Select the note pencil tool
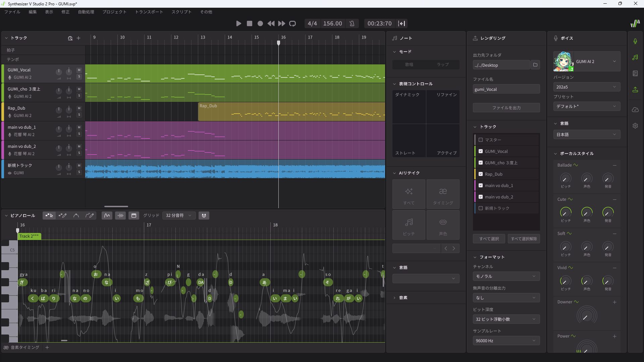The image size is (644, 362). pyautogui.click(x=63, y=216)
